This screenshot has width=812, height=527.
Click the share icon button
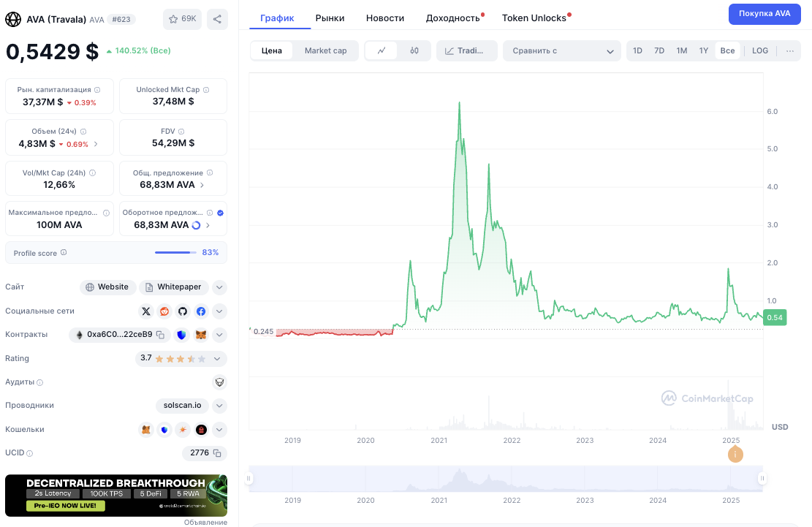coord(218,19)
